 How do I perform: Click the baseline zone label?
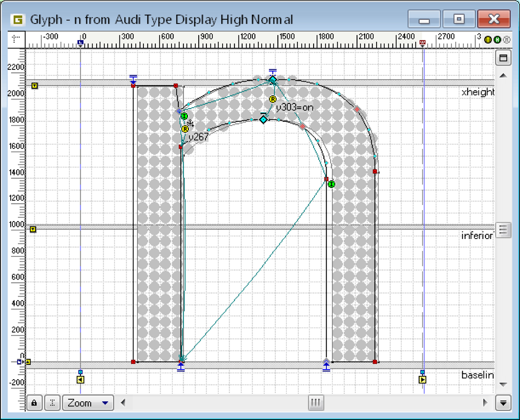478,375
